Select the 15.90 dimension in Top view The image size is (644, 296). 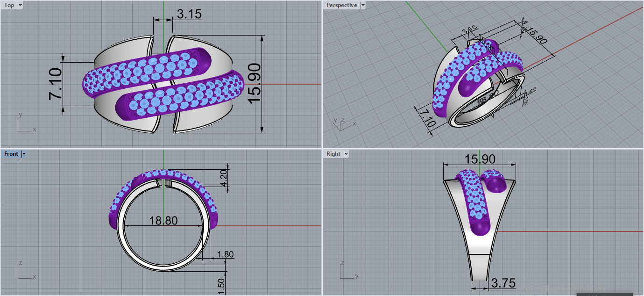coord(255,84)
